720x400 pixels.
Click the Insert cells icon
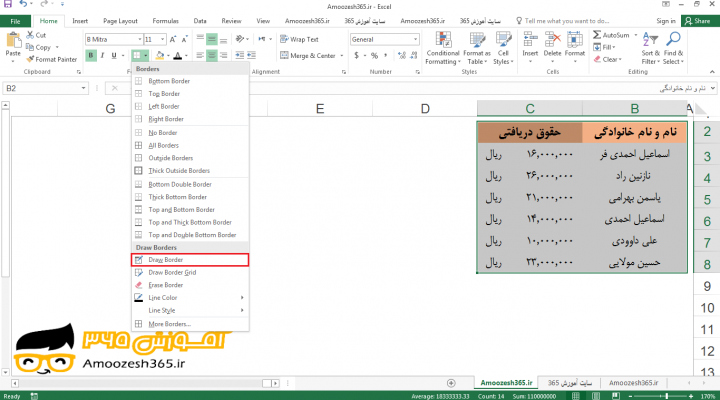(530, 39)
